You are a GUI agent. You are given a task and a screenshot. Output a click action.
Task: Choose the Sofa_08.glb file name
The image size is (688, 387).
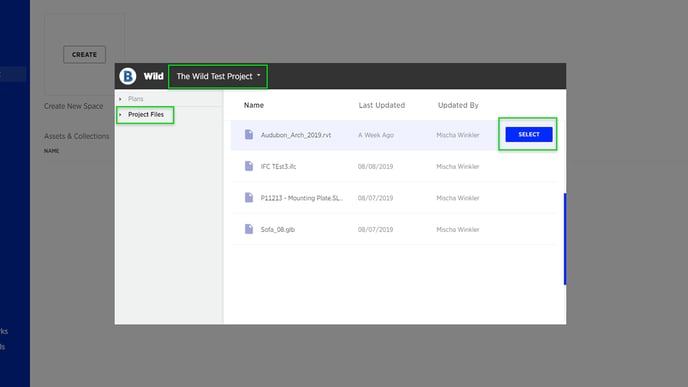click(278, 230)
